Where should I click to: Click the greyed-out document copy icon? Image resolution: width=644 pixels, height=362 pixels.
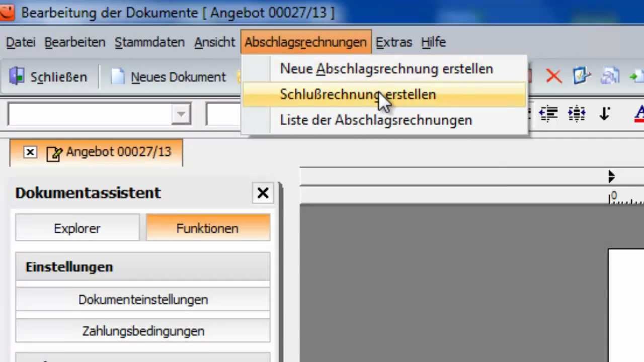(610, 76)
